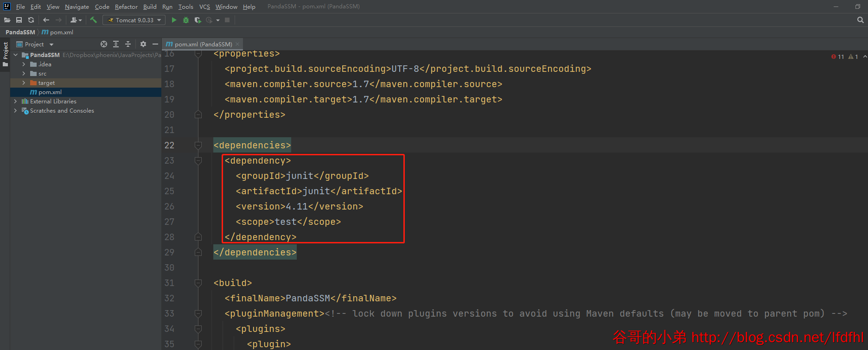Viewport: 868px width, 350px height.
Task: Open the Help menu
Action: (249, 6)
